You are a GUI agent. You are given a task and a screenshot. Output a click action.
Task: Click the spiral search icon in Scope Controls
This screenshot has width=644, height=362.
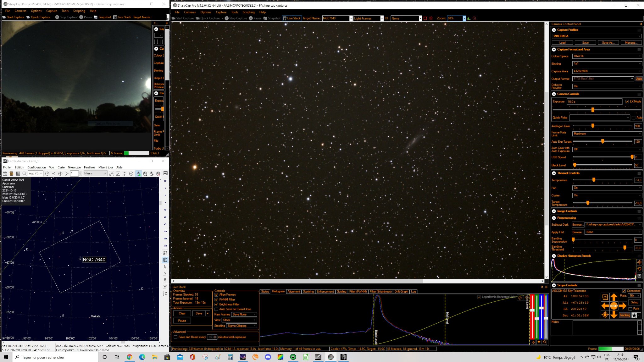[605, 297]
